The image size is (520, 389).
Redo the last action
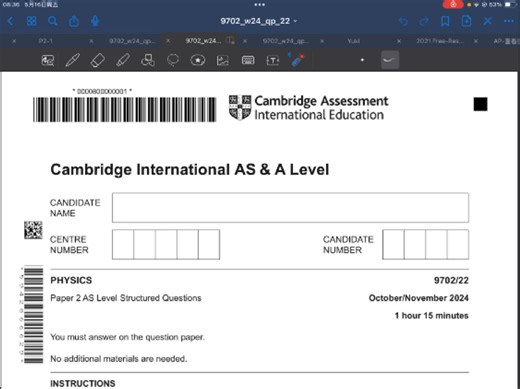point(424,21)
